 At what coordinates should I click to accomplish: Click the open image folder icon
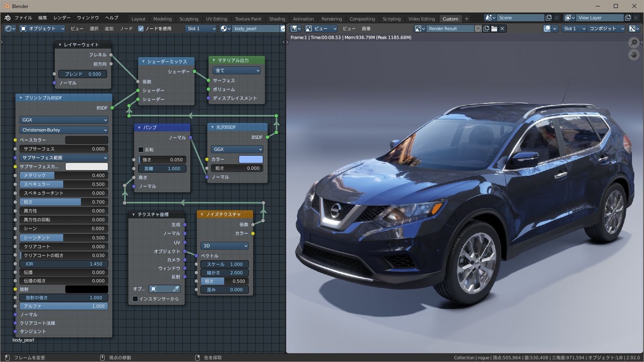pos(494,29)
